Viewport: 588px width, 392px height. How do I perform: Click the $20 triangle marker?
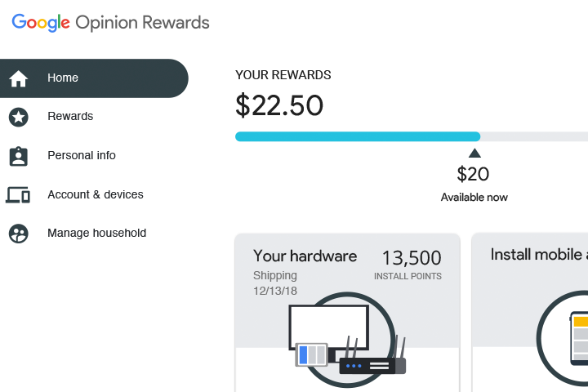pyautogui.click(x=474, y=153)
